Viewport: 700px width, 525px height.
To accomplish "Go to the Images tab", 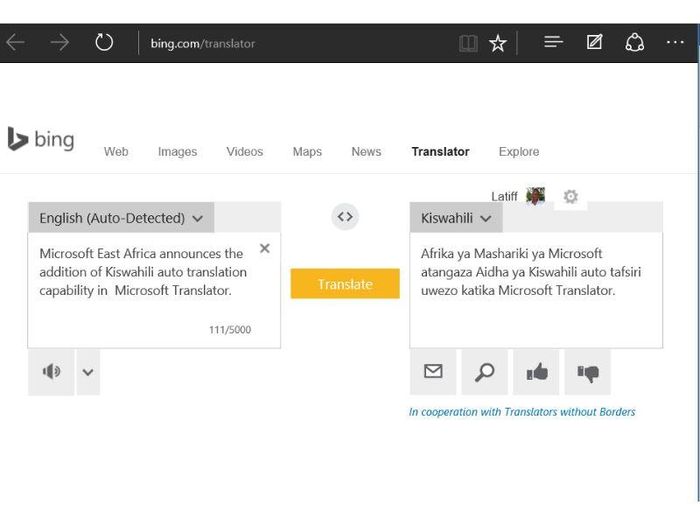I will pos(177,152).
